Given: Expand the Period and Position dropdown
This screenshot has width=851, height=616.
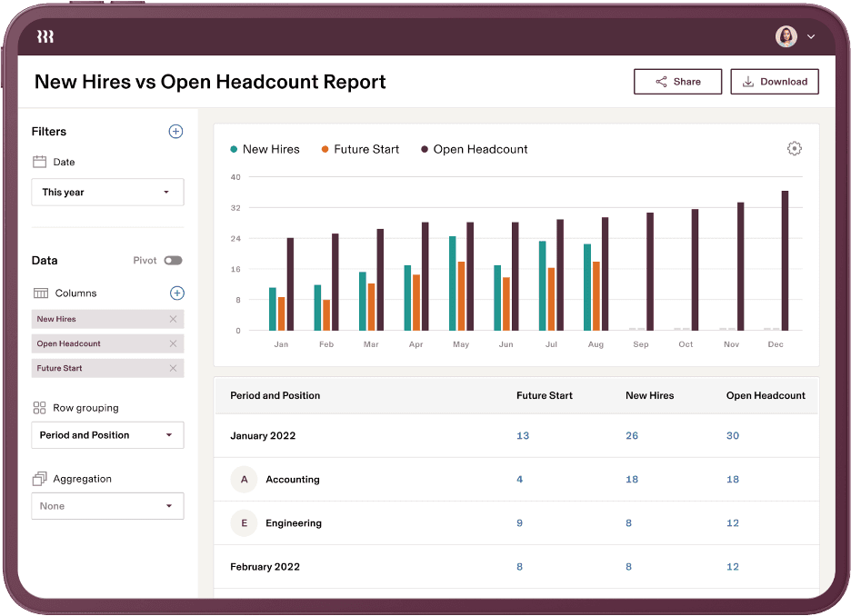Looking at the screenshot, I should 107,435.
